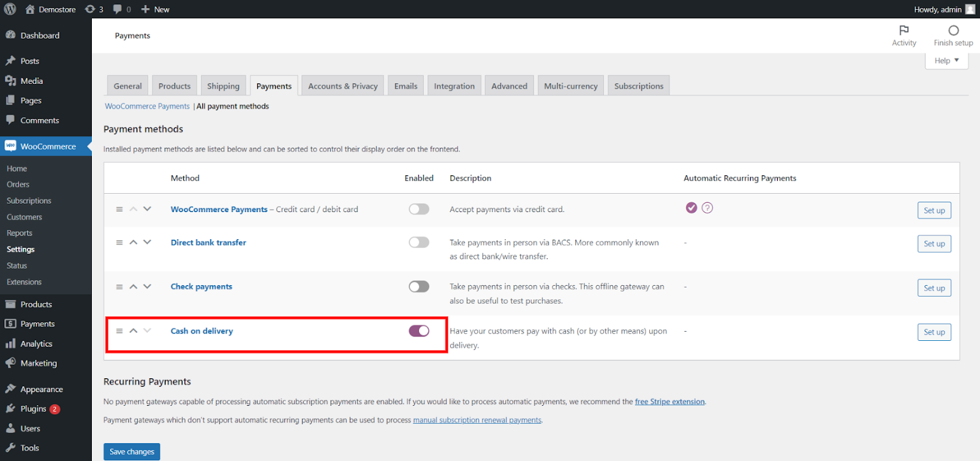Set up Direct bank transfer
This screenshot has width=980, height=461.
coord(934,243)
